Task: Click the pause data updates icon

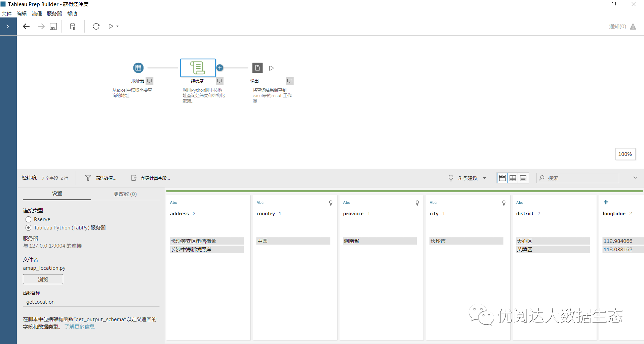Action: pyautogui.click(x=73, y=26)
